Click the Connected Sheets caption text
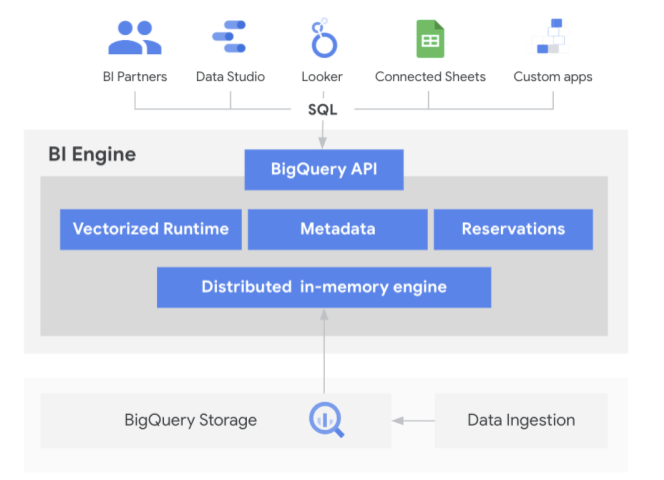The width and height of the screenshot is (664, 480). tap(430, 77)
